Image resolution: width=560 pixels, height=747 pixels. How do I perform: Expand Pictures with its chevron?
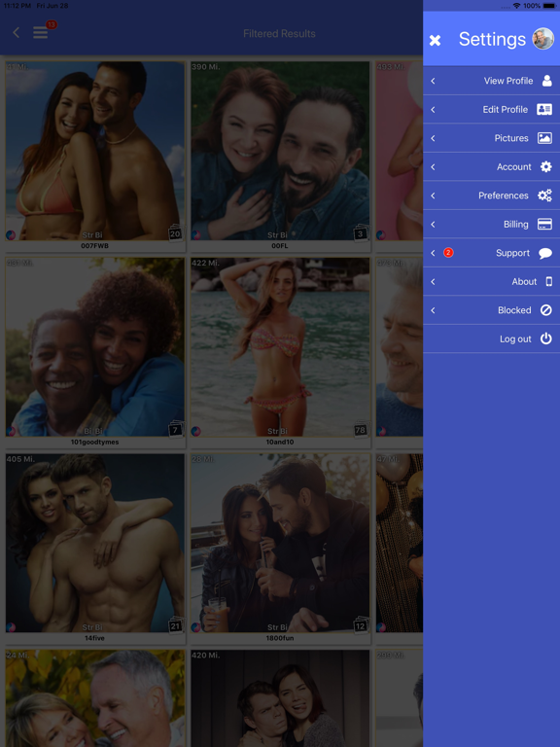(433, 138)
